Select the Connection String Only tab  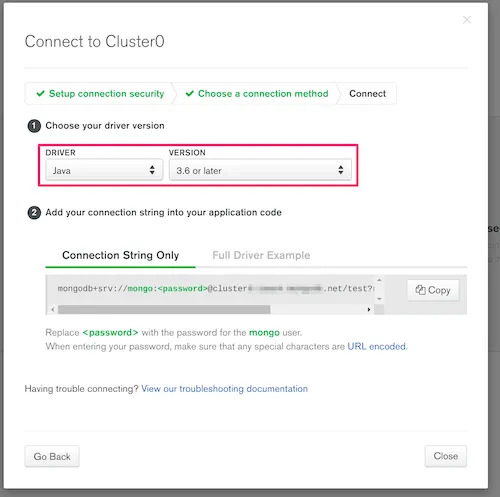pyautogui.click(x=120, y=255)
